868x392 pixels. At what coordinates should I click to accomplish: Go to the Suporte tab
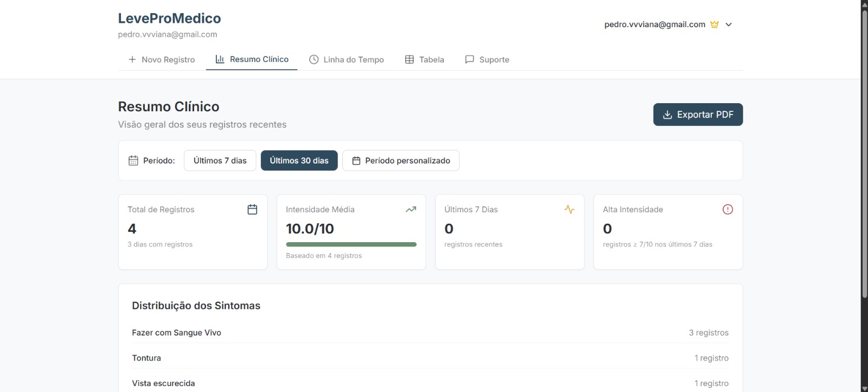point(487,60)
